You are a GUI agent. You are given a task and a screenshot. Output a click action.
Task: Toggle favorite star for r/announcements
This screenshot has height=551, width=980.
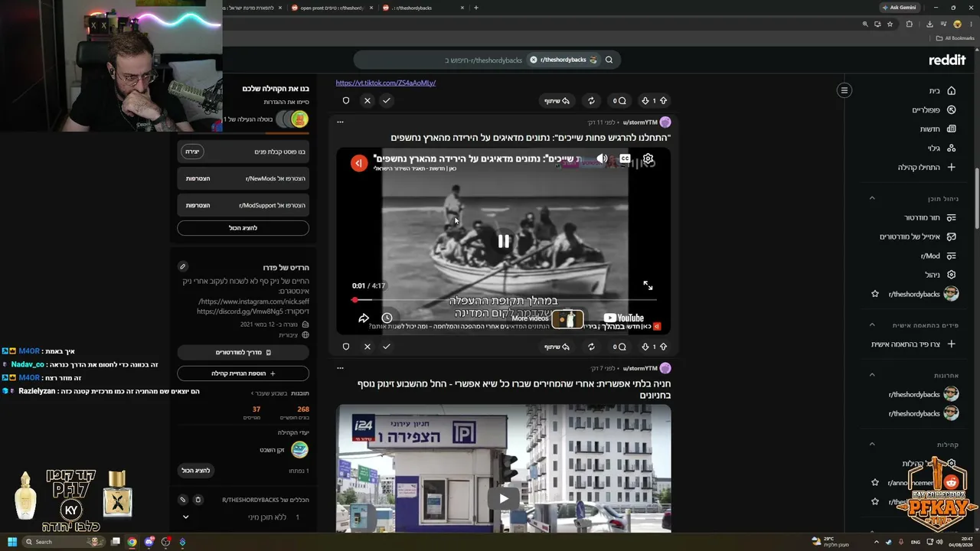tap(875, 483)
